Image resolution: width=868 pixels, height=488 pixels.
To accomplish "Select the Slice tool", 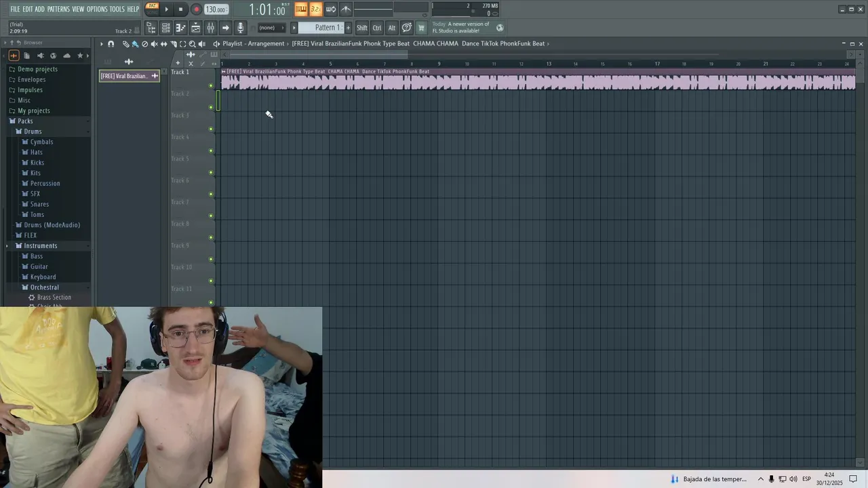I will pyautogui.click(x=174, y=44).
